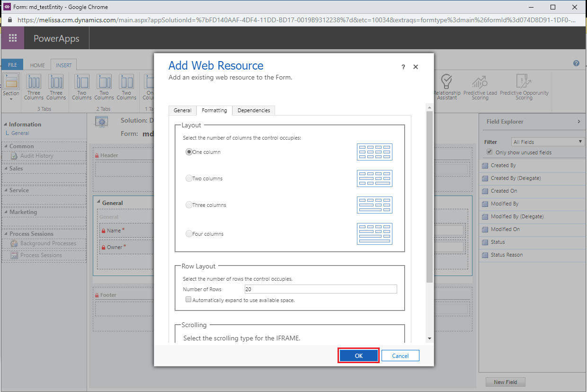The image size is (587, 392).
Task: Open the form editor help icon
Action: click(x=576, y=63)
